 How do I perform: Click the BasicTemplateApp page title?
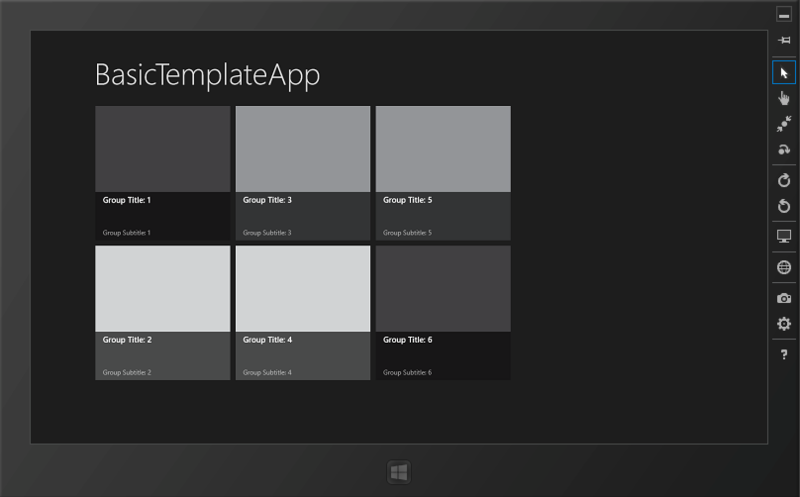point(208,76)
